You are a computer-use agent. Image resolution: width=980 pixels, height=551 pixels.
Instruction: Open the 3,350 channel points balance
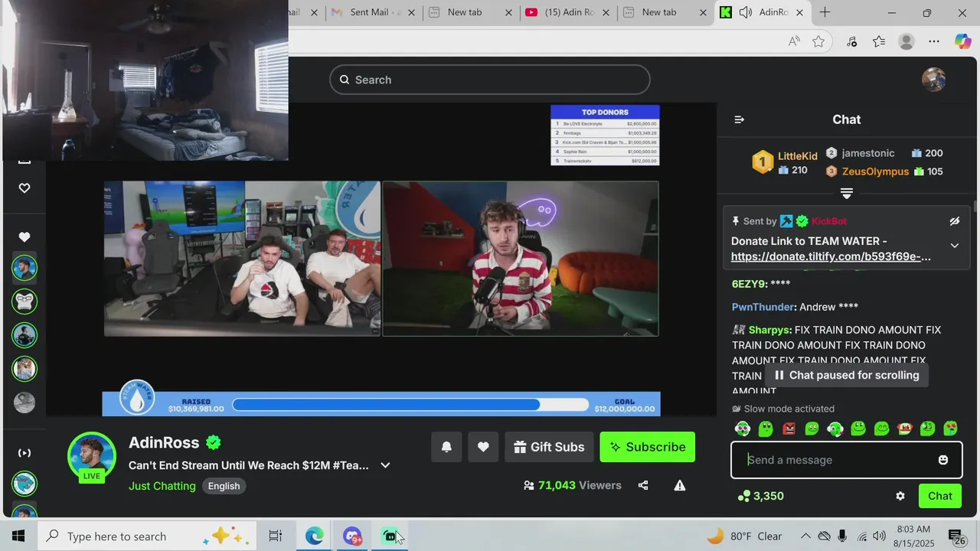(760, 496)
